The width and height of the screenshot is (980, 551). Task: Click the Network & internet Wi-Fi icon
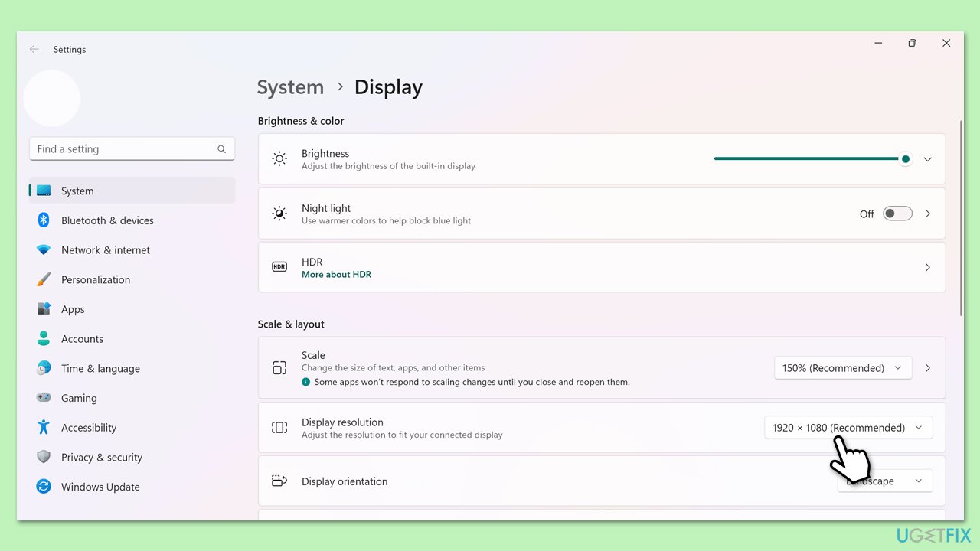[x=44, y=250]
